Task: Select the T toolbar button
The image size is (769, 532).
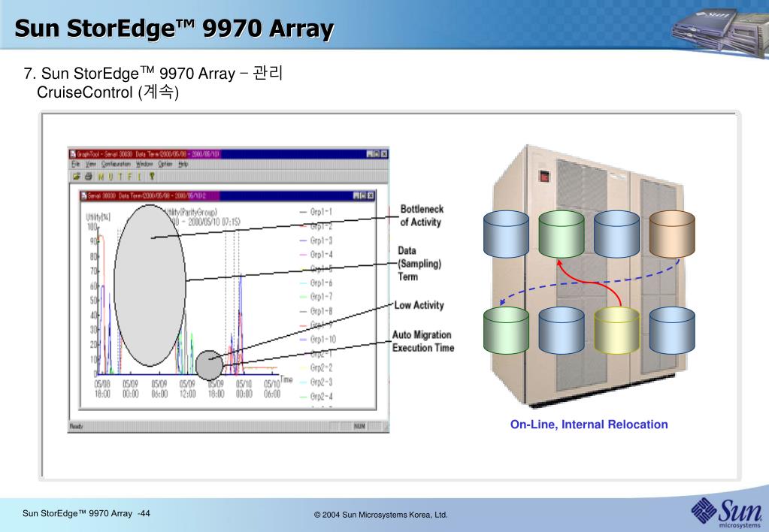Action: click(120, 177)
